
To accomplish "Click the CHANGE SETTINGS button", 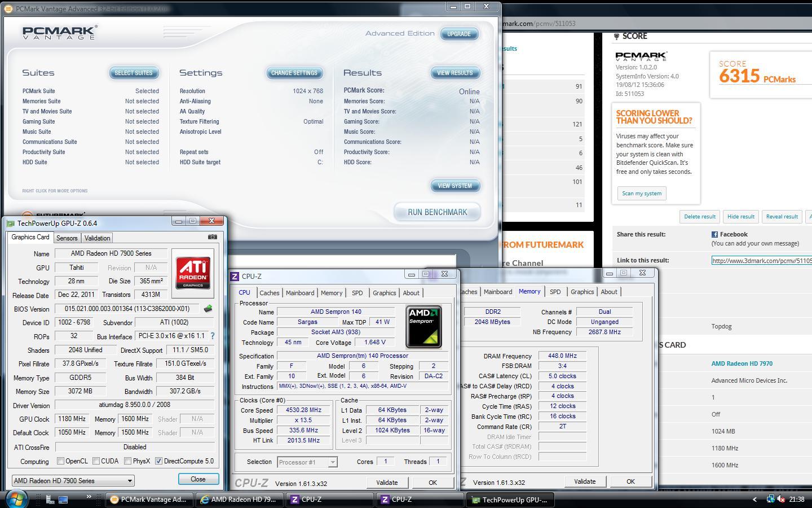I will 294,73.
